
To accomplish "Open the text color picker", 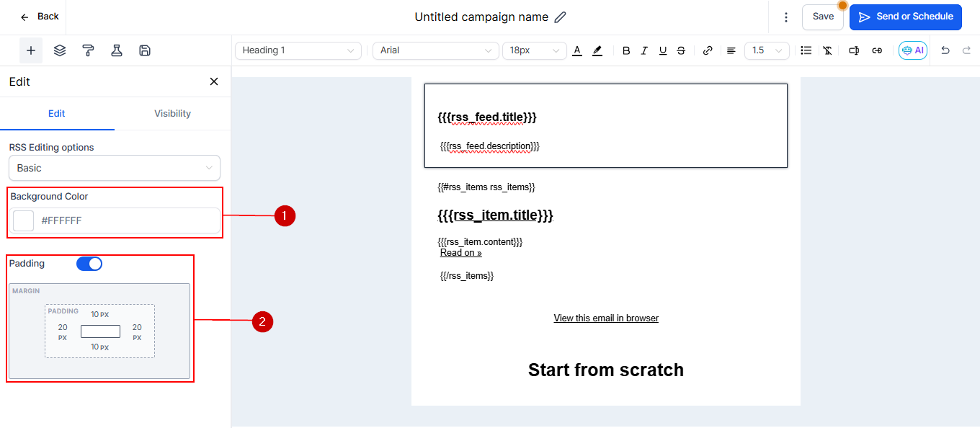I will coord(577,50).
